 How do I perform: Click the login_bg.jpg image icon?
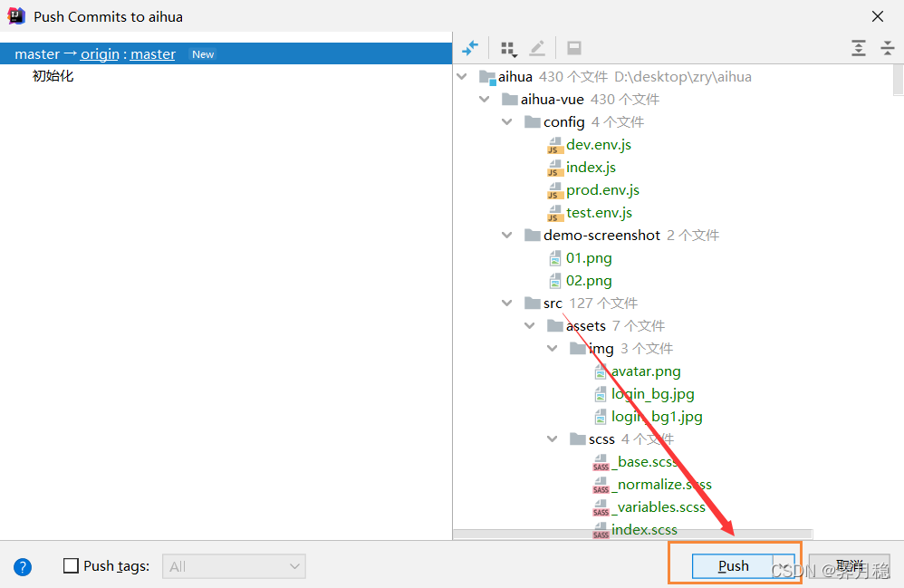pyautogui.click(x=601, y=394)
